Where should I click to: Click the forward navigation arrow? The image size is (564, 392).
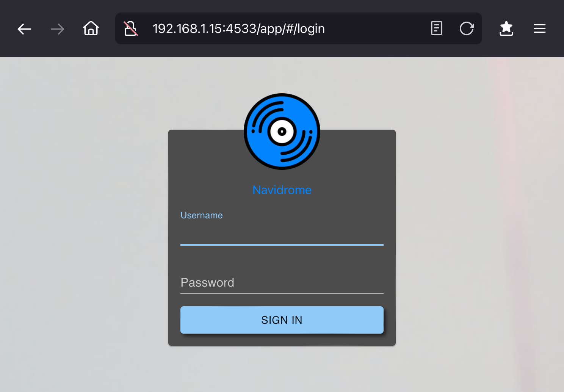point(57,29)
